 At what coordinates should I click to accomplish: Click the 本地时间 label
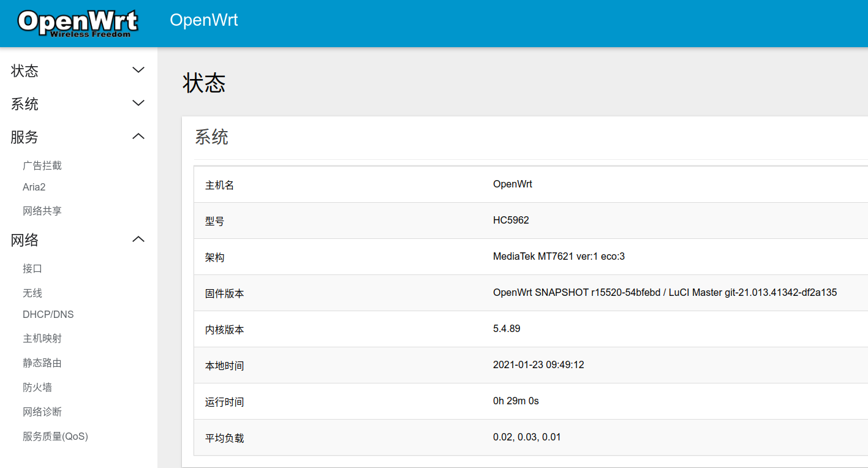[x=224, y=366]
